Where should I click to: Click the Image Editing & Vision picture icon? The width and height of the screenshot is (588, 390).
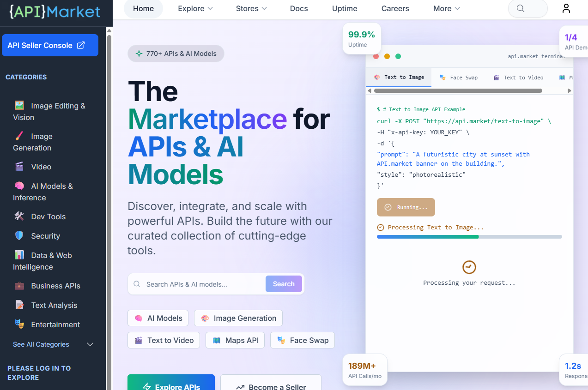[19, 106]
